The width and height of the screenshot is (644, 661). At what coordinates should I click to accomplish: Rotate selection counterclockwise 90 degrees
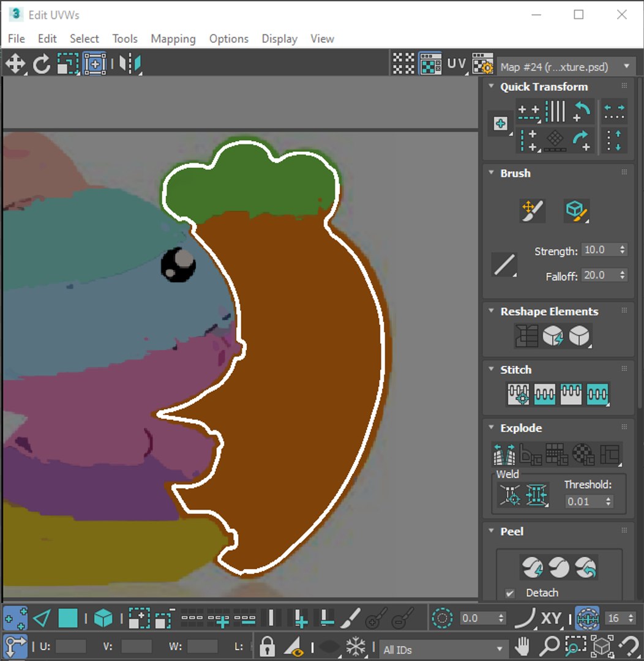click(582, 112)
